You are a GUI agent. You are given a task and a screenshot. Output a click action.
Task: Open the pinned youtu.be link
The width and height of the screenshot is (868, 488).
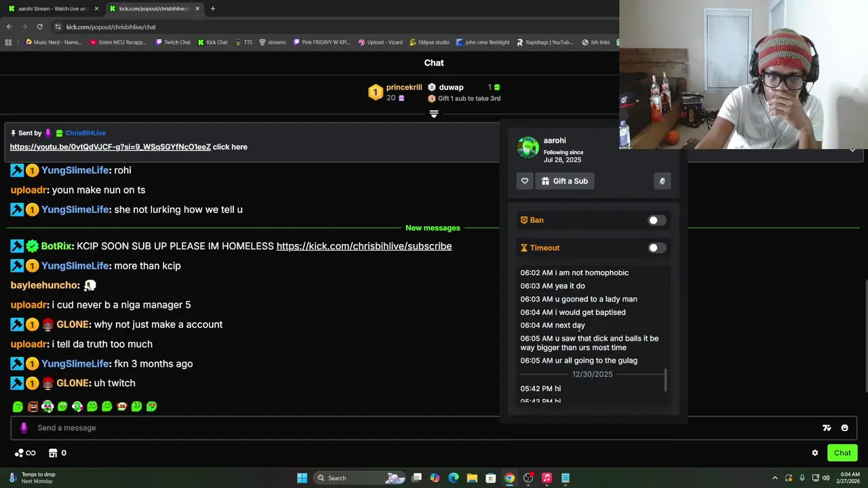tap(110, 146)
